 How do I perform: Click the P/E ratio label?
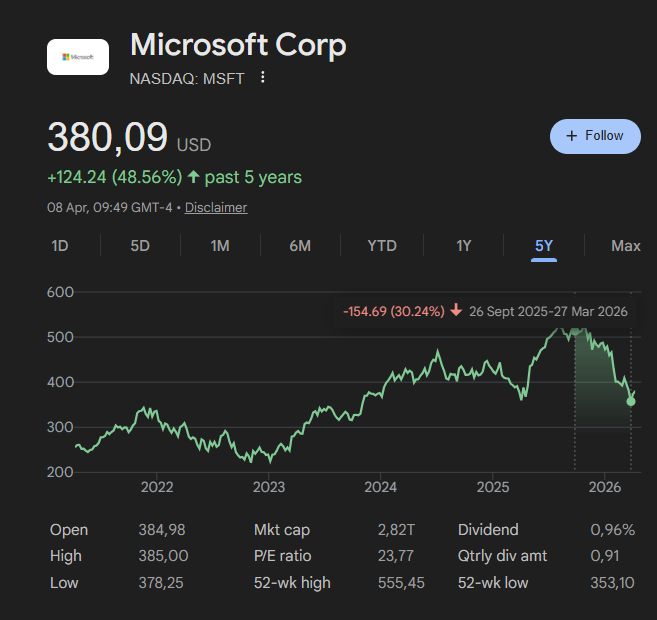(x=282, y=556)
